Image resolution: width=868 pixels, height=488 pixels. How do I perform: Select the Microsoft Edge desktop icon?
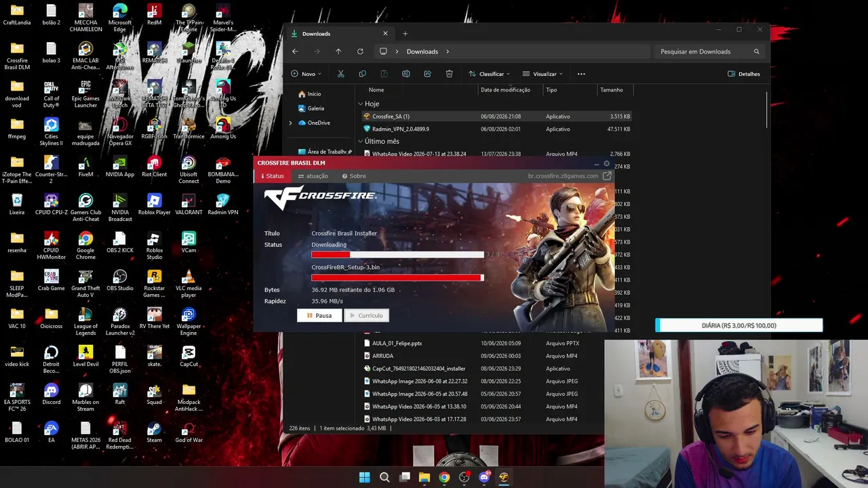(120, 18)
